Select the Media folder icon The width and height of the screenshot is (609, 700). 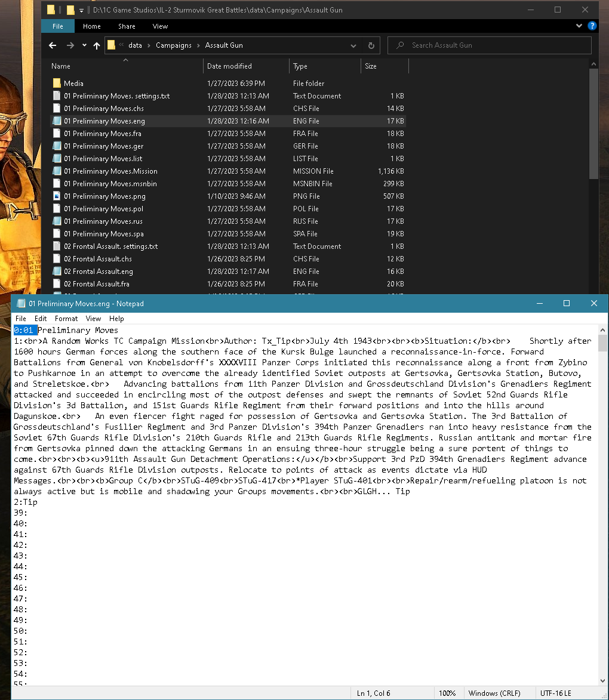pyautogui.click(x=57, y=83)
